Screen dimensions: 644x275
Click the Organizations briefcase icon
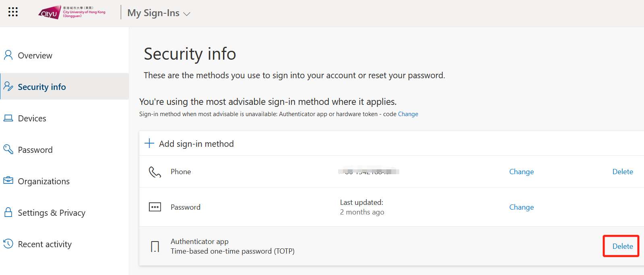point(8,181)
